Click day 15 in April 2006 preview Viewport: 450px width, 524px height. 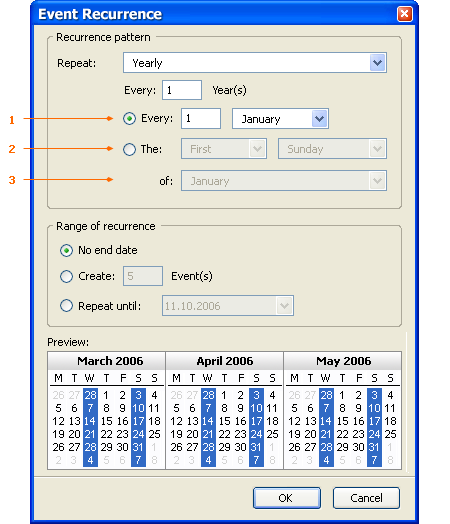coord(224,421)
